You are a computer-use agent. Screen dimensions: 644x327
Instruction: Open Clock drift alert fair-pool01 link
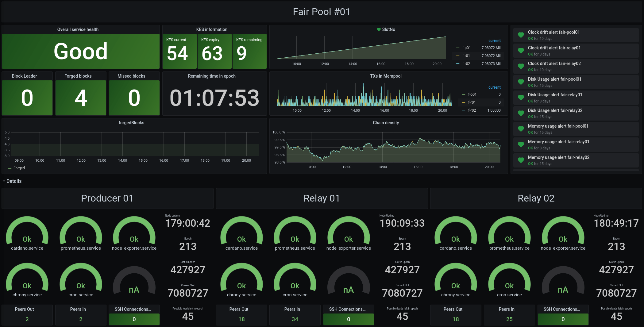tap(553, 32)
